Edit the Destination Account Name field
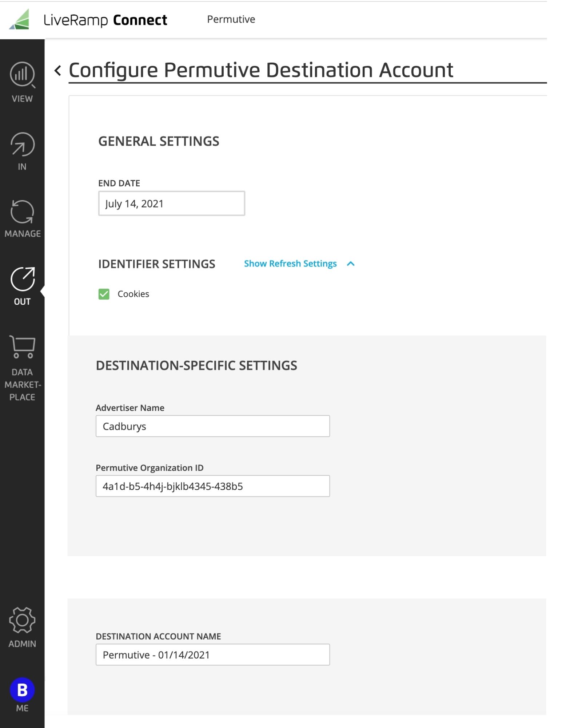Image resolution: width=562 pixels, height=728 pixels. click(213, 654)
